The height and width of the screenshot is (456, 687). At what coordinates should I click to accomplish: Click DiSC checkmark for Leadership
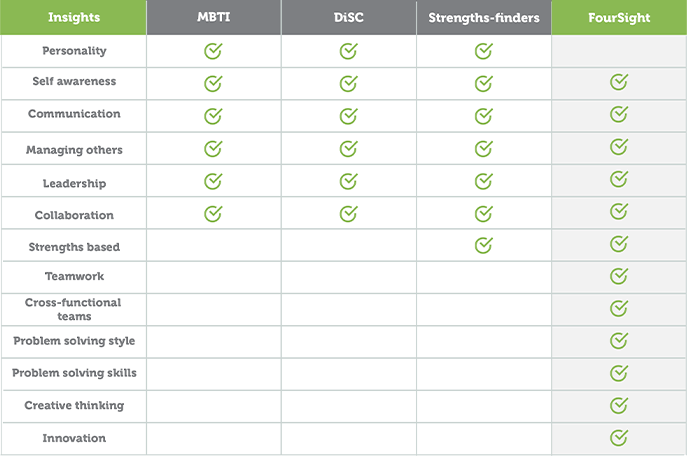point(348,182)
